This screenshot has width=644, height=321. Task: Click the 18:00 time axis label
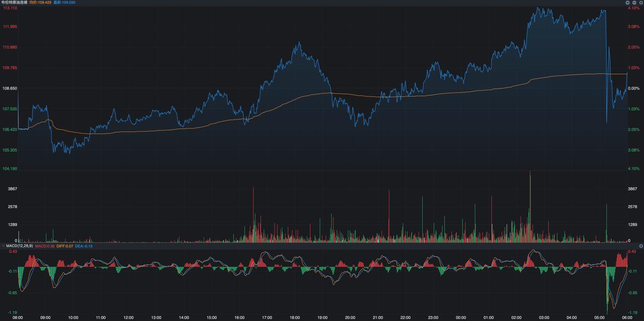tap(295, 317)
